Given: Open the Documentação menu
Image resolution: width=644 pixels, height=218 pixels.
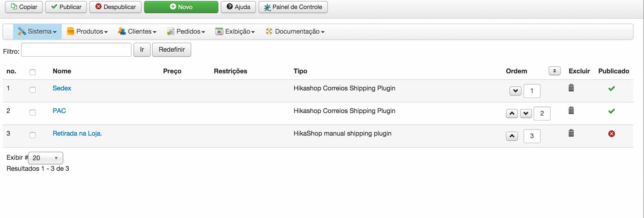Looking at the screenshot, I should pyautogui.click(x=295, y=32).
